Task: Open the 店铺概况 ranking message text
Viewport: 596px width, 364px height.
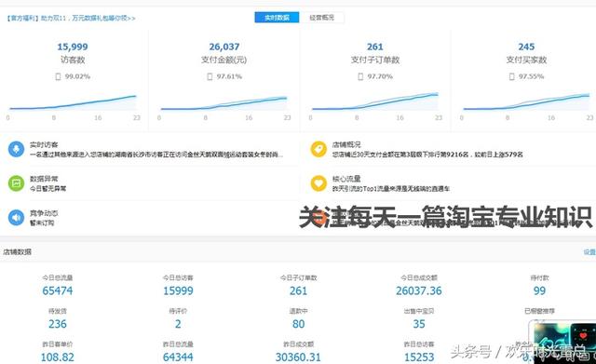Action: tap(427, 155)
